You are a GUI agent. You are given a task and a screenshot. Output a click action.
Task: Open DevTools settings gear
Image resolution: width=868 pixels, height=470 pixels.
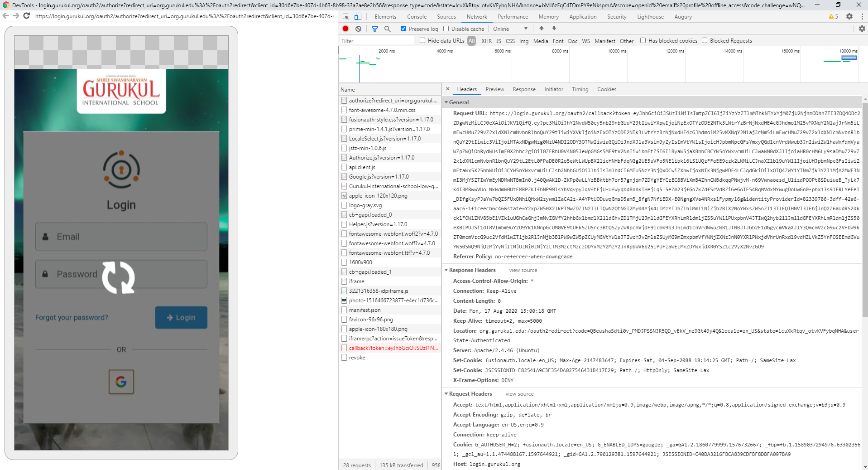(849, 16)
